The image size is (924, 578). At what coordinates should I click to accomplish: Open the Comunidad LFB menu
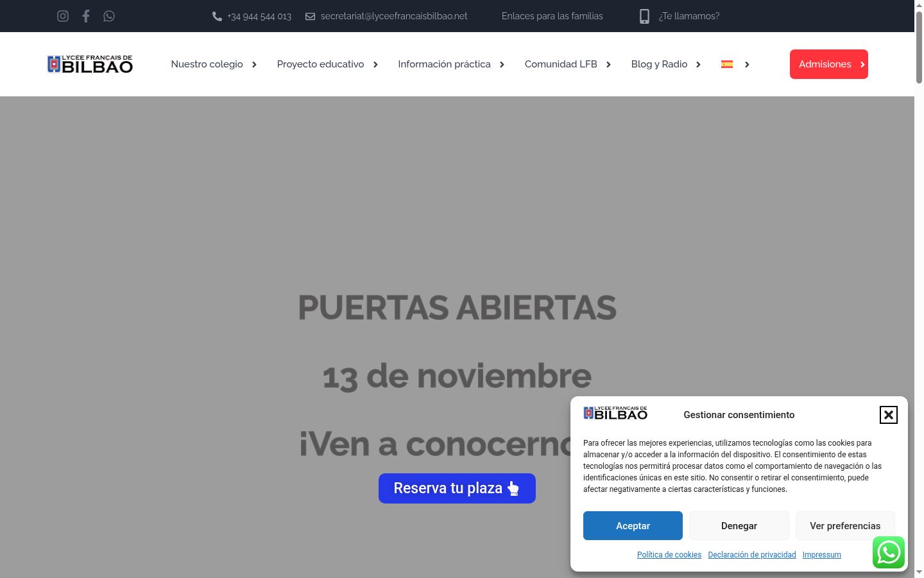coord(561,64)
